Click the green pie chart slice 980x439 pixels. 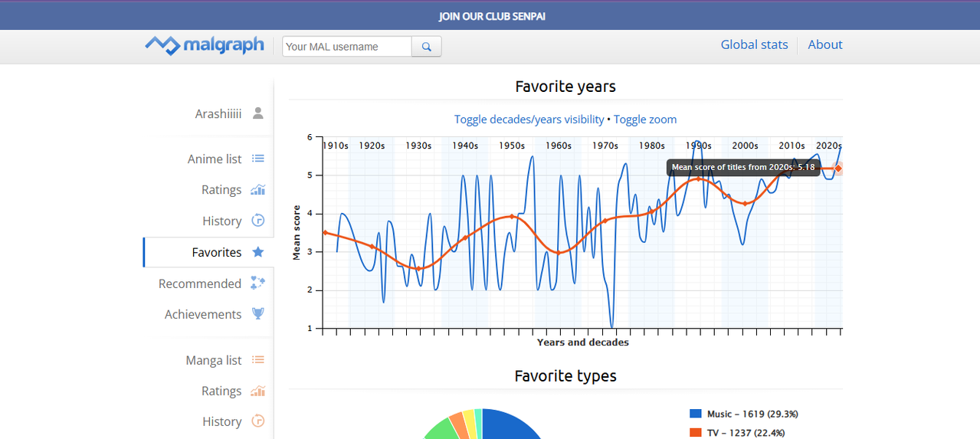coord(441,430)
